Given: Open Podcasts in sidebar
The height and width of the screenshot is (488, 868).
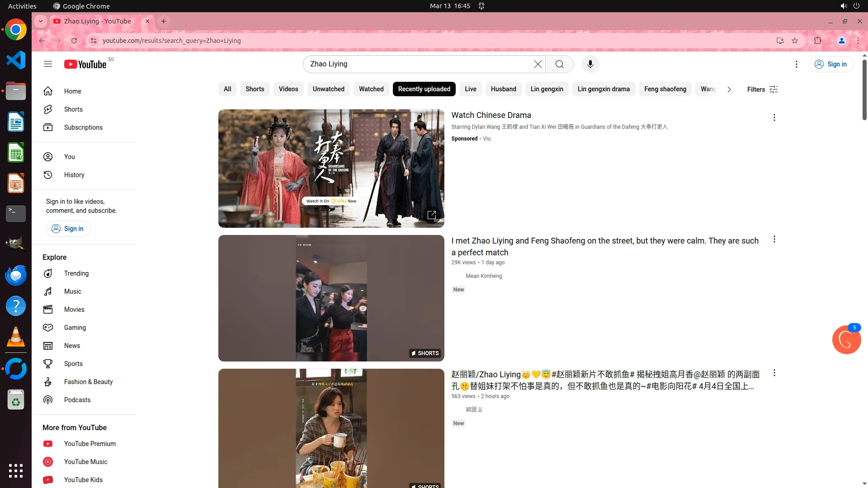Looking at the screenshot, I should click(77, 400).
